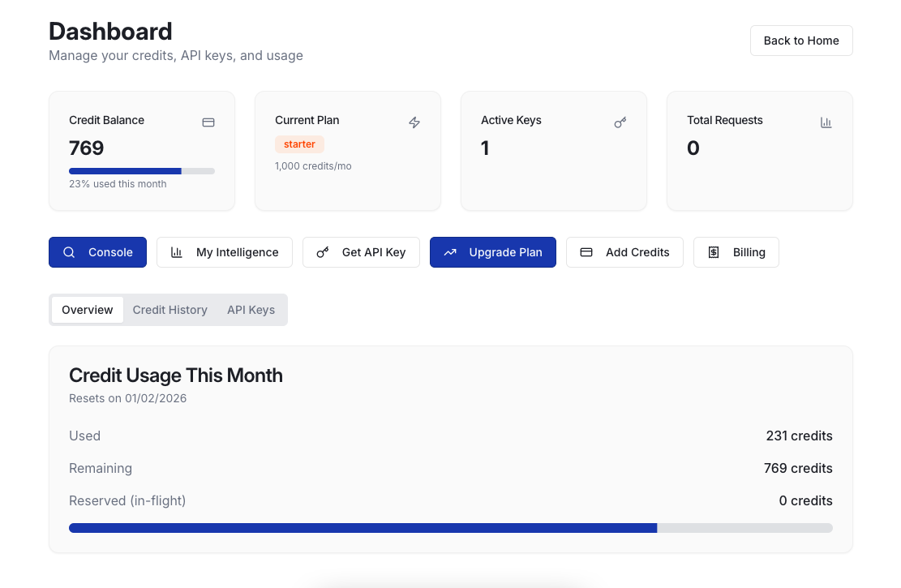This screenshot has height=588, width=901.
Task: Click the key icon in Get API Key button
Action: 322,252
